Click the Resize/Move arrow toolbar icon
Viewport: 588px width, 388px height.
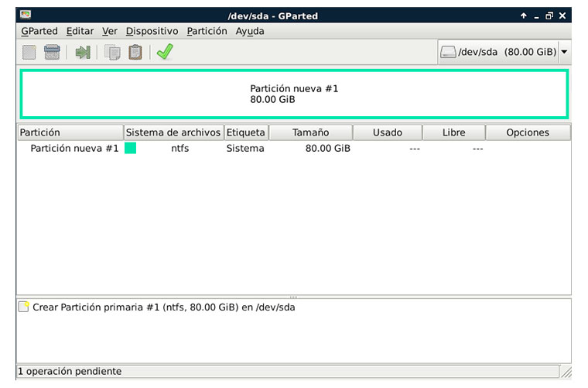[x=83, y=52]
